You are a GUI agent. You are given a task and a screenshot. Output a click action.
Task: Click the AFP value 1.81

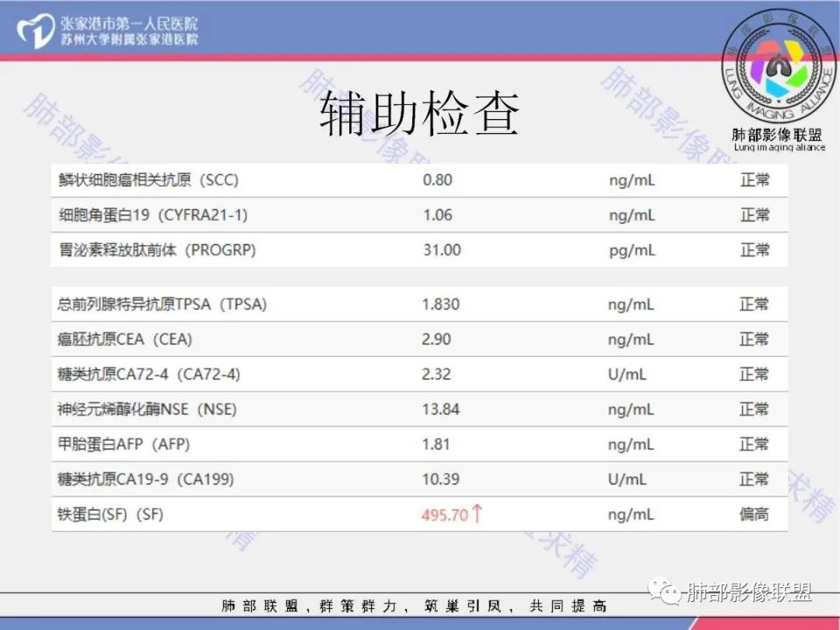(436, 444)
